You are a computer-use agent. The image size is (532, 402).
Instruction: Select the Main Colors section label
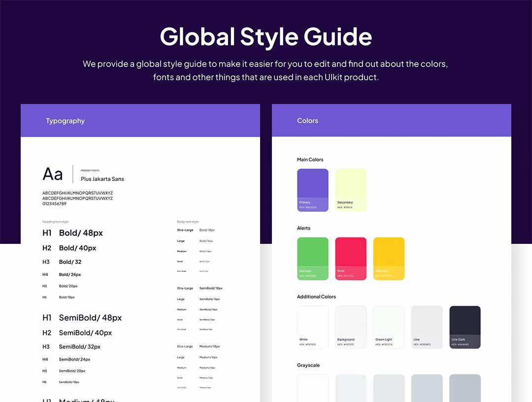310,160
